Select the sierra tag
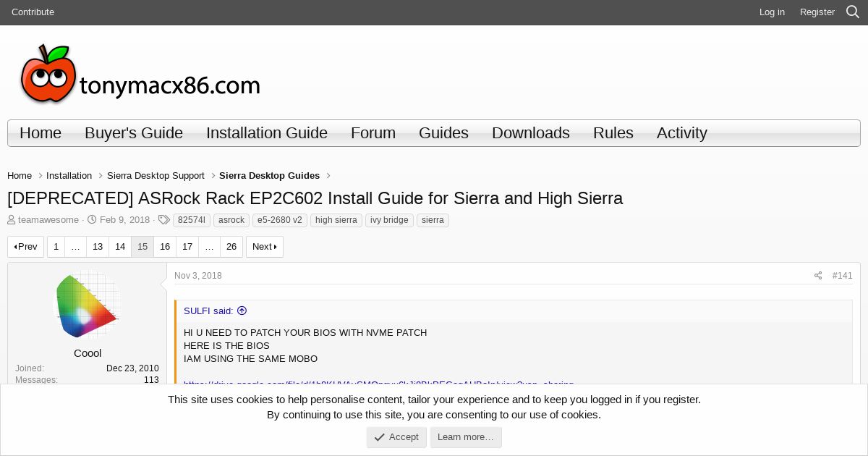This screenshot has width=868, height=456. [433, 220]
